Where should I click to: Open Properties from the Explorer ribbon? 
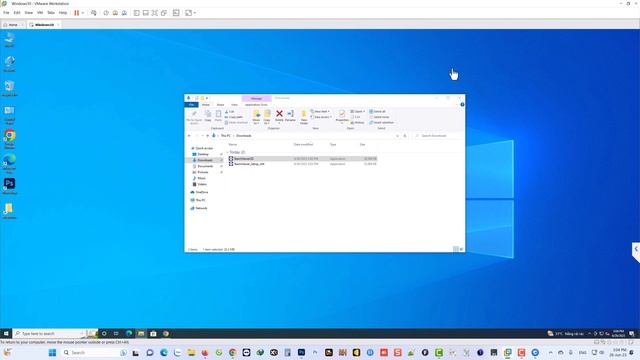342,116
